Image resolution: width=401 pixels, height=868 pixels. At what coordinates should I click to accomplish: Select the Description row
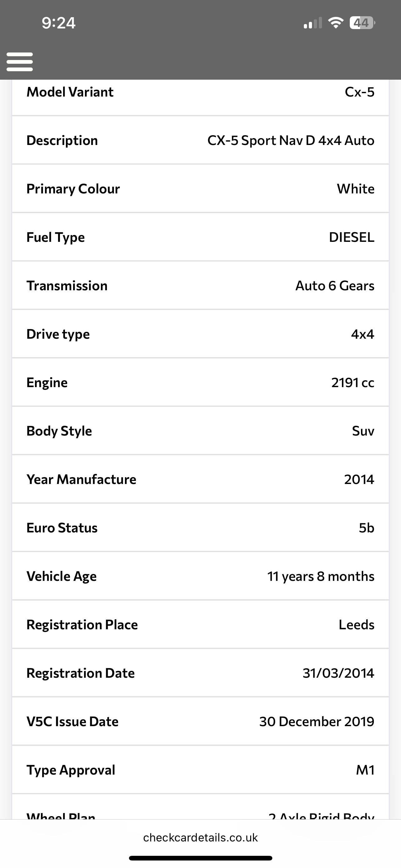[200, 140]
